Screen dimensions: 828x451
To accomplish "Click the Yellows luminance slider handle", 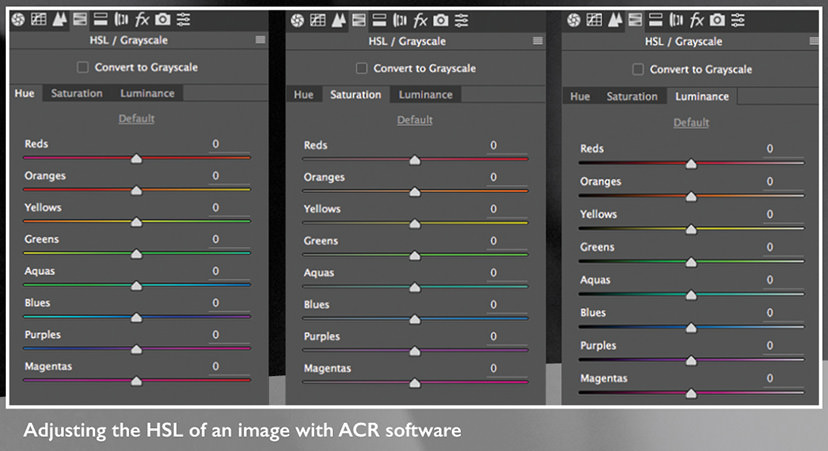I will click(x=691, y=229).
